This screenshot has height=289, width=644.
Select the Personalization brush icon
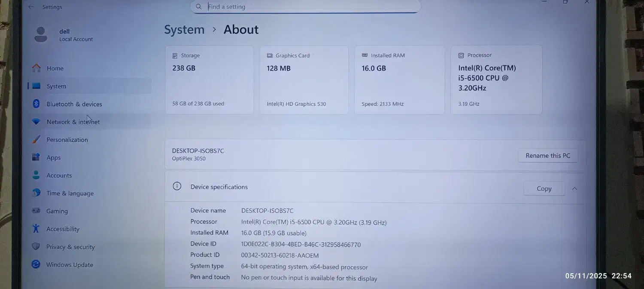tap(36, 139)
